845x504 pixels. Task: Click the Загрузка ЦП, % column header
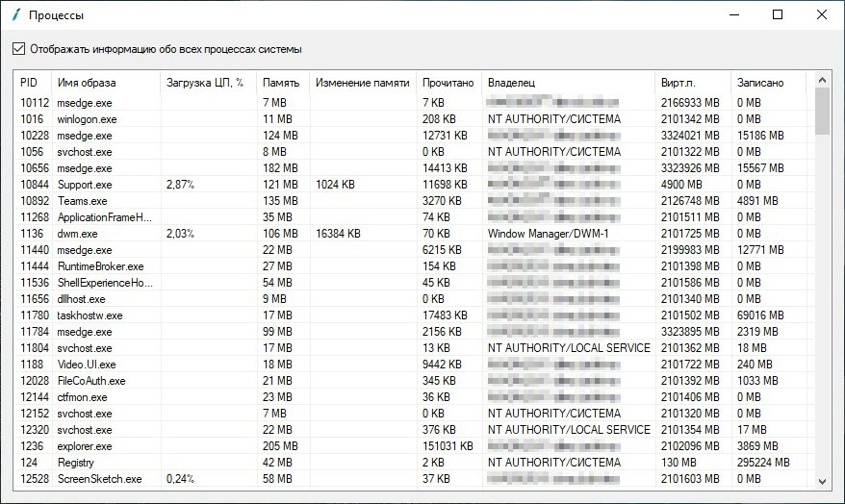click(204, 83)
